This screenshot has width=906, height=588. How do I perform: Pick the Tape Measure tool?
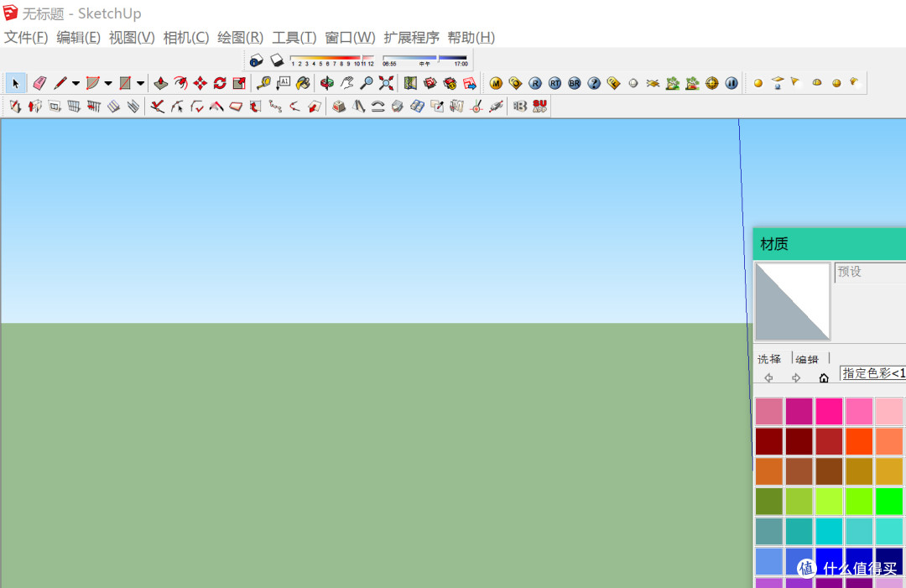tap(263, 83)
